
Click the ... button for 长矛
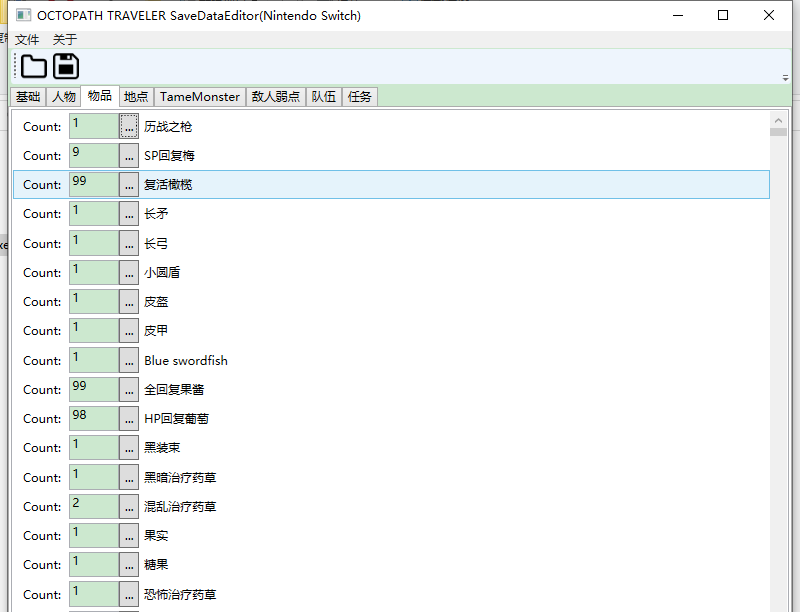coord(129,213)
